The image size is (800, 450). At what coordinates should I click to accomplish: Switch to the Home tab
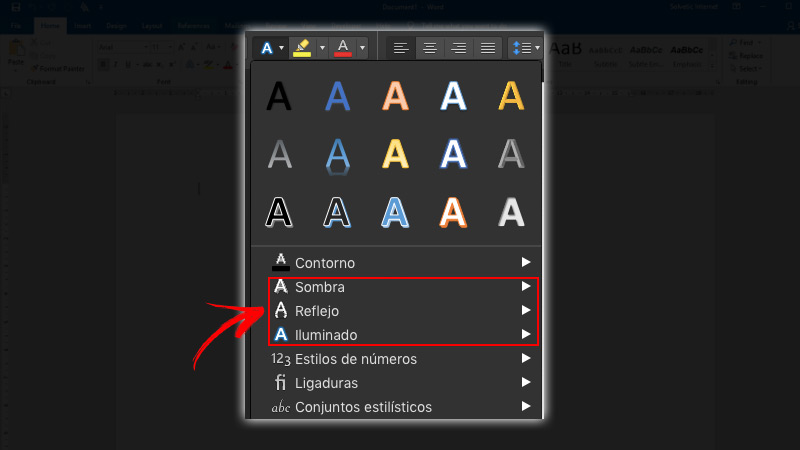pyautogui.click(x=50, y=26)
